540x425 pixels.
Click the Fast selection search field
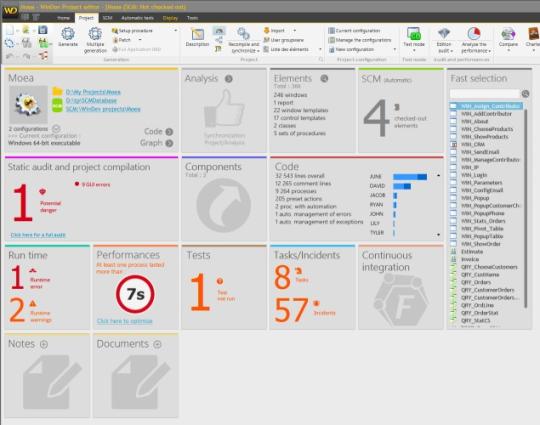pos(485,94)
